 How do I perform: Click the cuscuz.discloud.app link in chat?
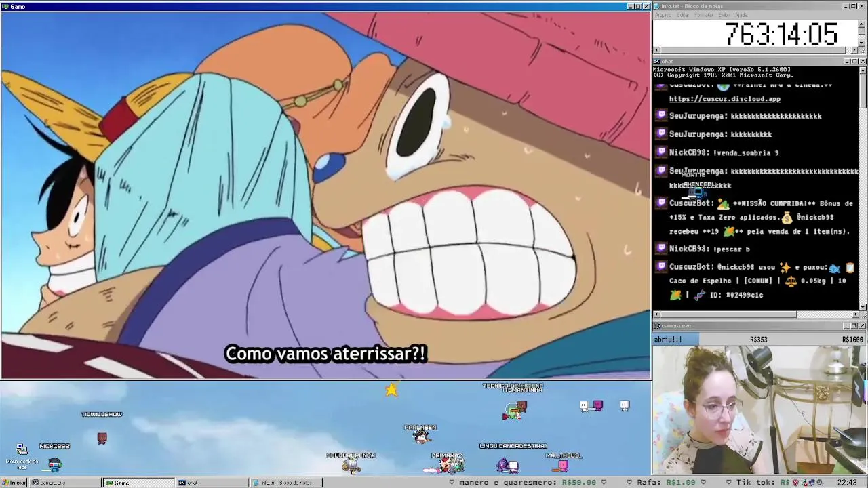(725, 99)
